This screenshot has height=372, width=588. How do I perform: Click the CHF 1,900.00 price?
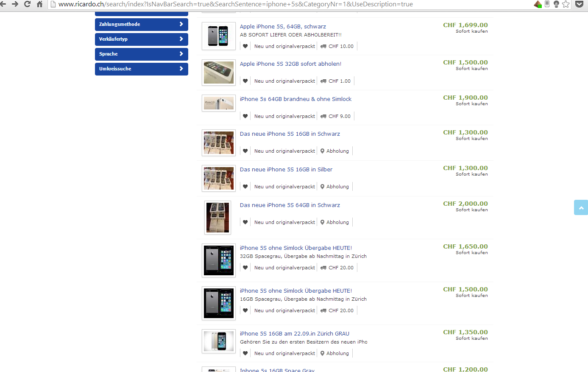tap(465, 98)
